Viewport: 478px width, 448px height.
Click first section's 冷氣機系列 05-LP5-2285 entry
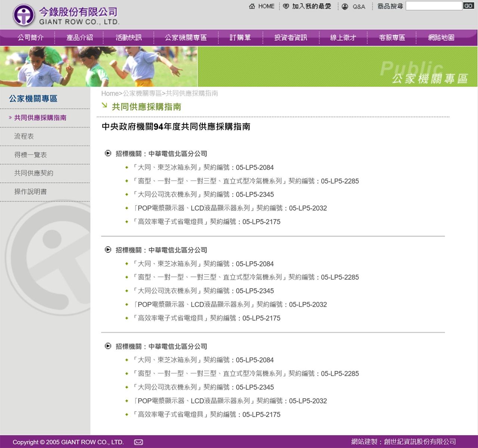click(245, 181)
